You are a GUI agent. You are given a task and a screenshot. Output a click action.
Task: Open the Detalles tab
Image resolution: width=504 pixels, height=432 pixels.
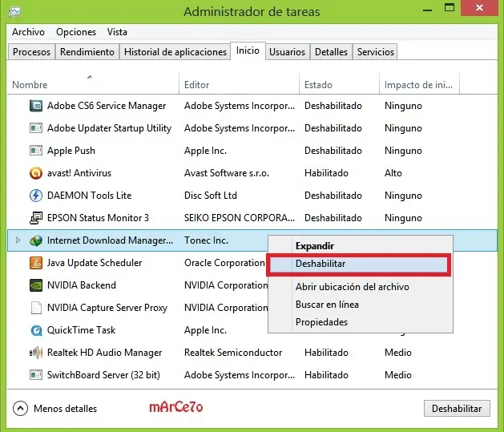(x=331, y=52)
